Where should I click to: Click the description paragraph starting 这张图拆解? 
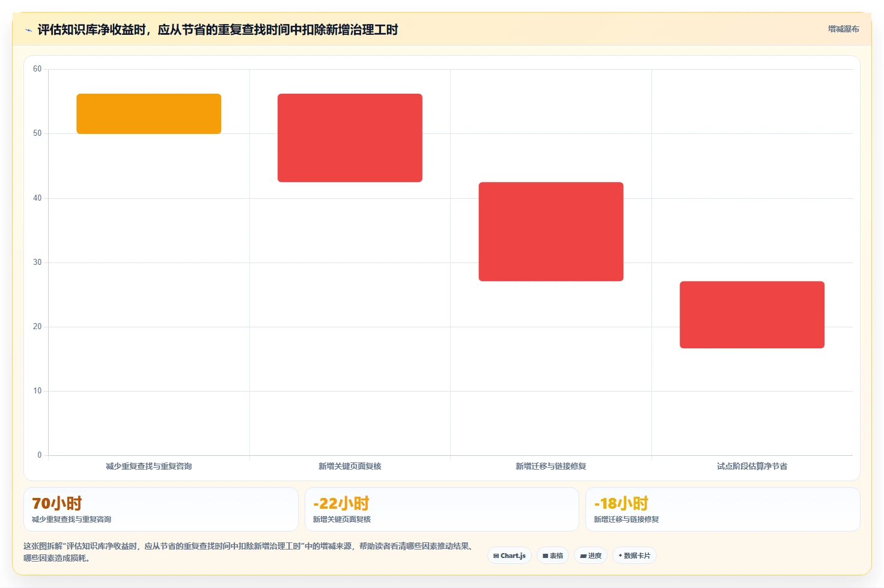point(249,552)
